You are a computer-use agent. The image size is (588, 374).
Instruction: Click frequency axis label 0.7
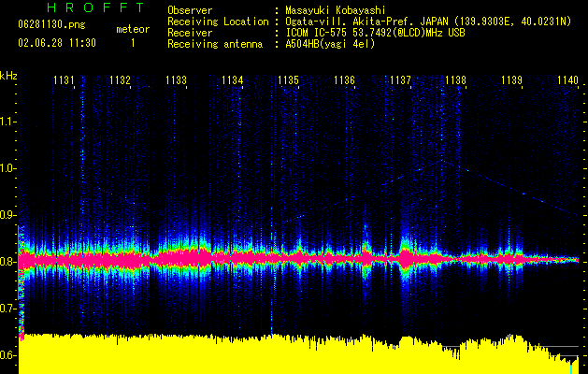point(7,309)
